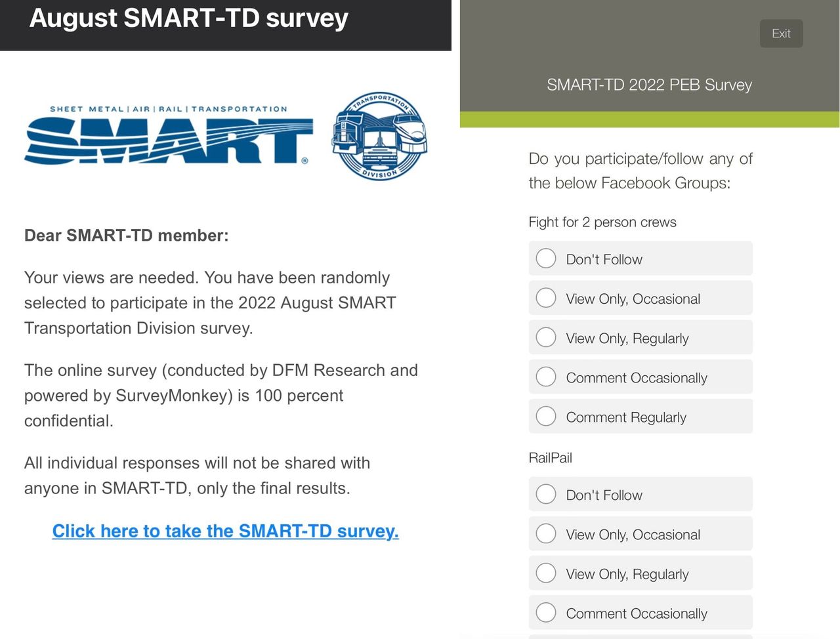Choose View Only, Occasional for RailPail

[x=546, y=533]
